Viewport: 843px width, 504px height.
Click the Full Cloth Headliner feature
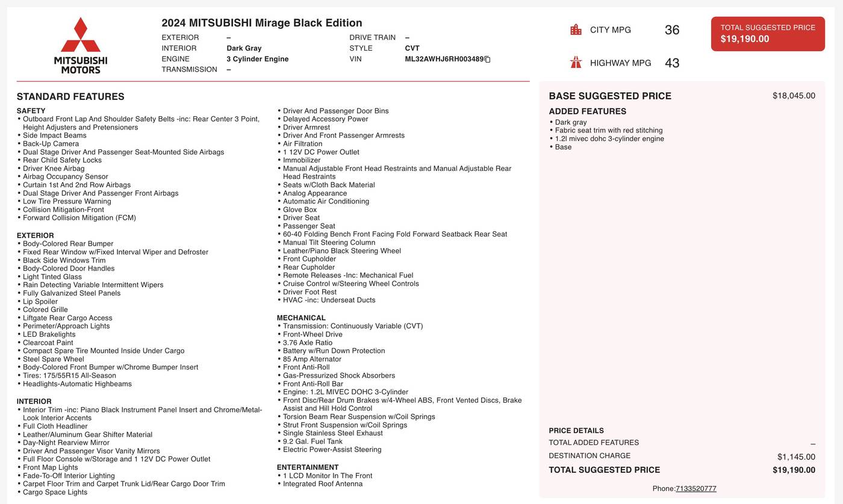tap(55, 426)
